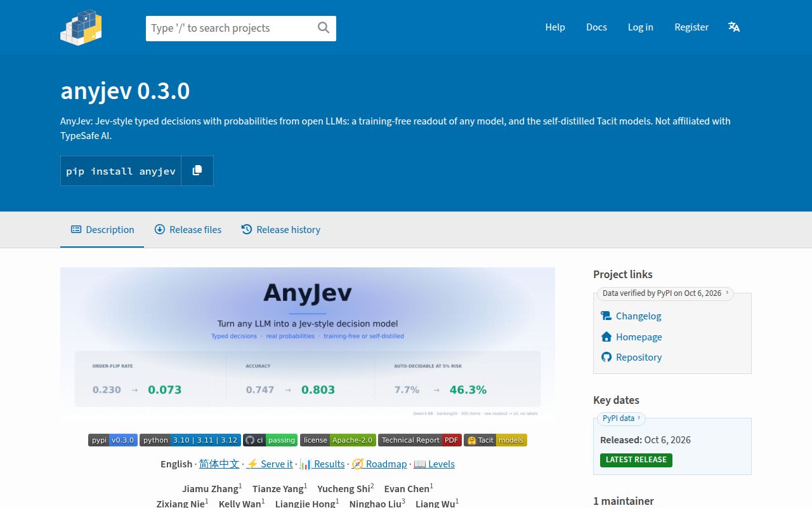This screenshot has height=508, width=812.
Task: Open the language selector icon
Action: coord(734,27)
